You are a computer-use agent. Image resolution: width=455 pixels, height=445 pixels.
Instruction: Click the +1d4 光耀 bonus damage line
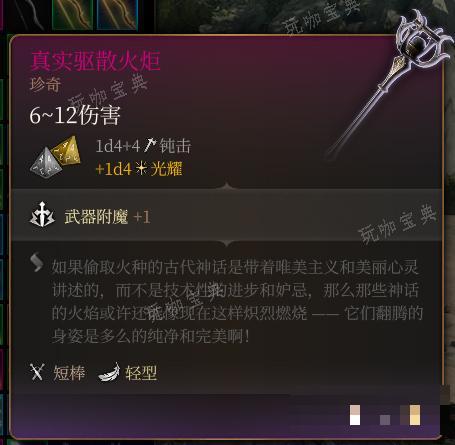click(x=139, y=169)
